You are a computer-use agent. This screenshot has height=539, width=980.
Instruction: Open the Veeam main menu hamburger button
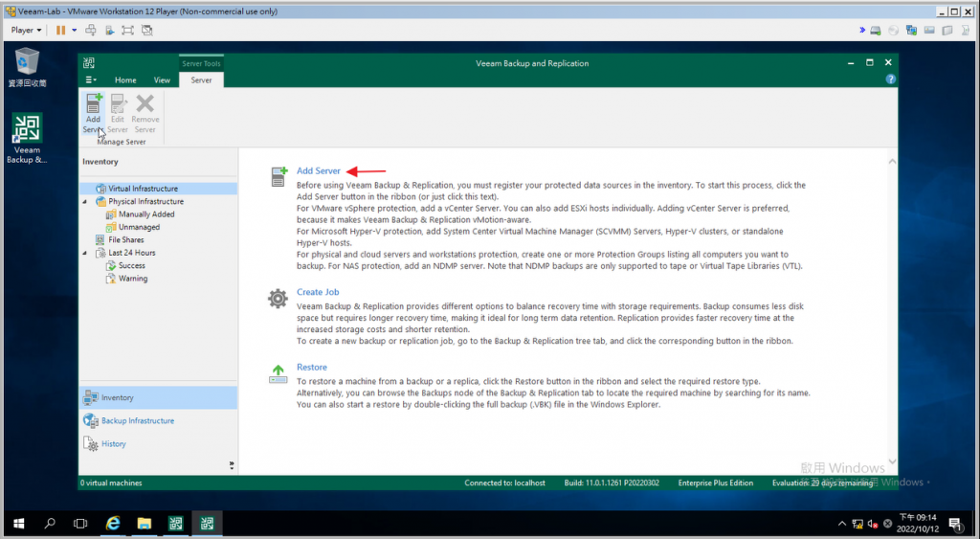point(91,80)
